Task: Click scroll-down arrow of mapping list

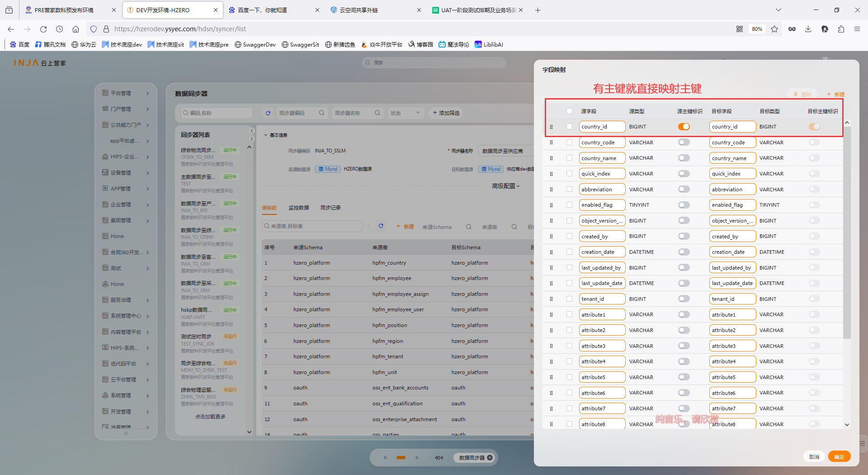Action: point(847,425)
